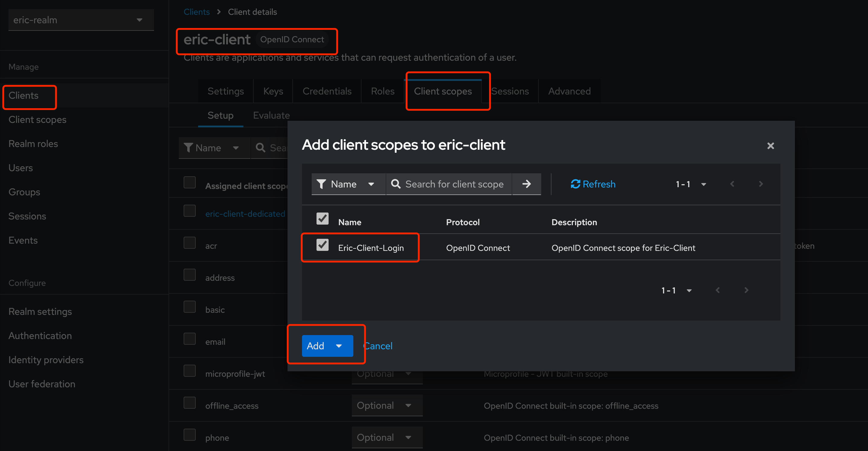Image resolution: width=868 pixels, height=451 pixels.
Task: Click the breadcrumb chevron after Clients
Action: pyautogui.click(x=219, y=12)
